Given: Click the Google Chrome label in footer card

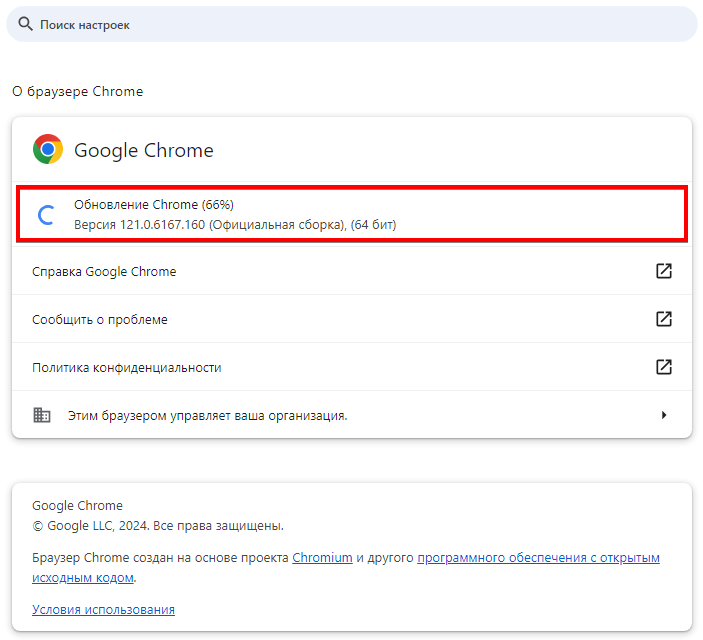Looking at the screenshot, I should pyautogui.click(x=77, y=505).
